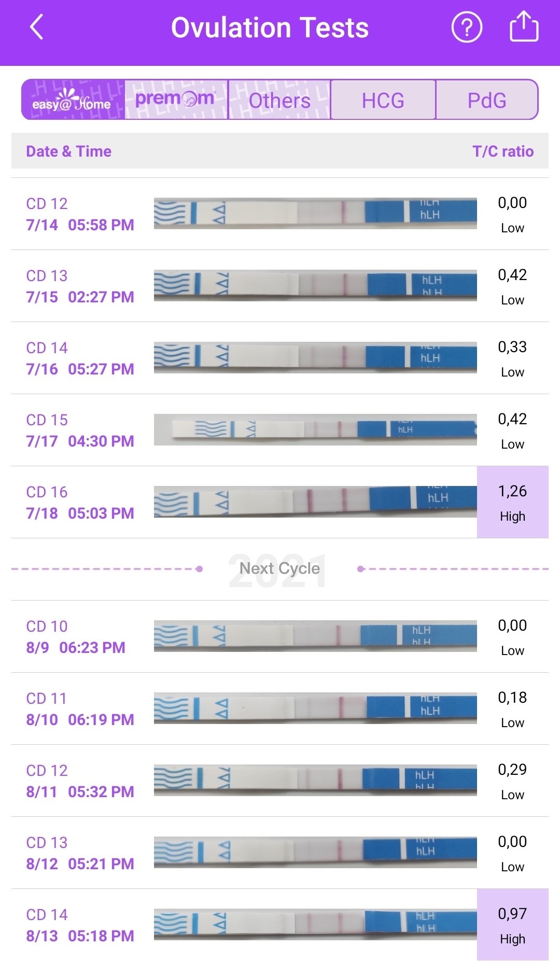Open test strip photo for 7/14
The width and height of the screenshot is (560, 974).
(315, 213)
